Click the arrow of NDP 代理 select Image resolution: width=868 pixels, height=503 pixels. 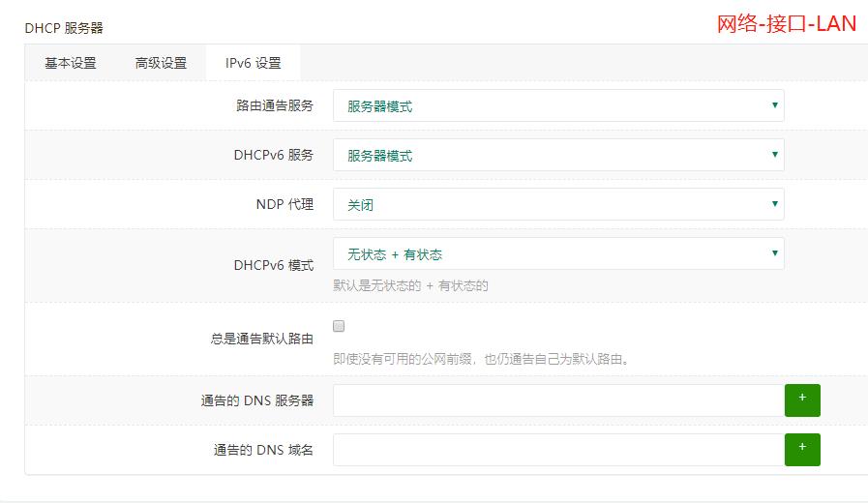pyautogui.click(x=774, y=204)
